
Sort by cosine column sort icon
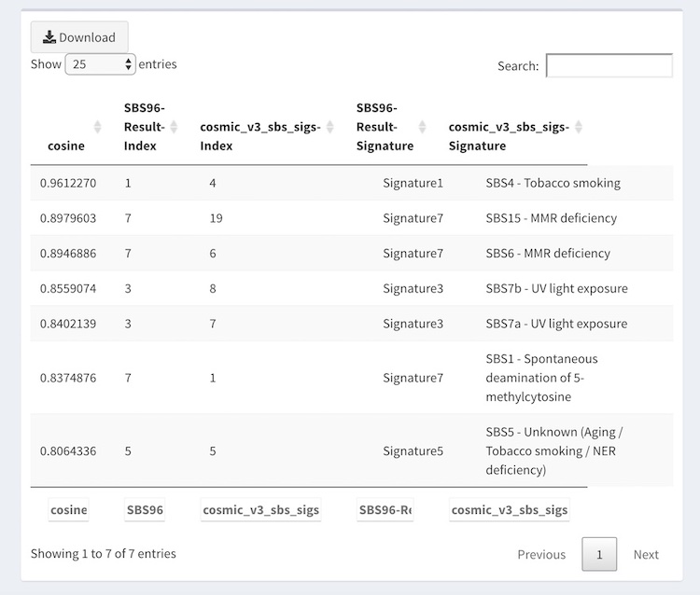coord(97,127)
